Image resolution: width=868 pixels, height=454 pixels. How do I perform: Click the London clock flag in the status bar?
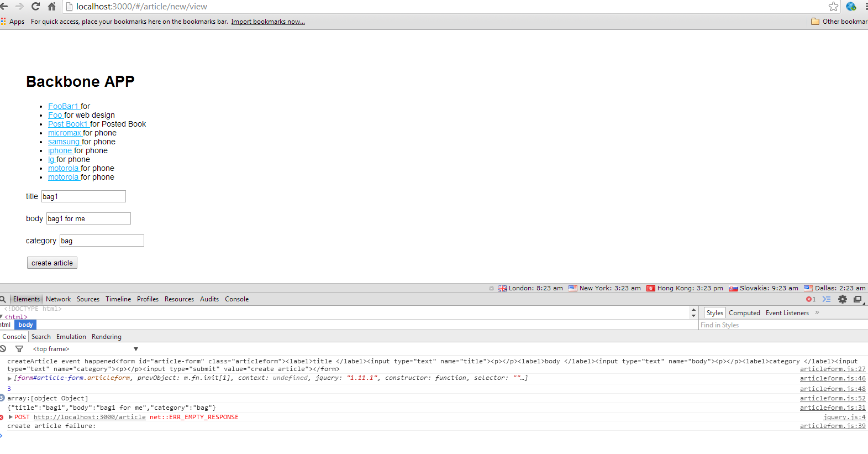[502, 288]
